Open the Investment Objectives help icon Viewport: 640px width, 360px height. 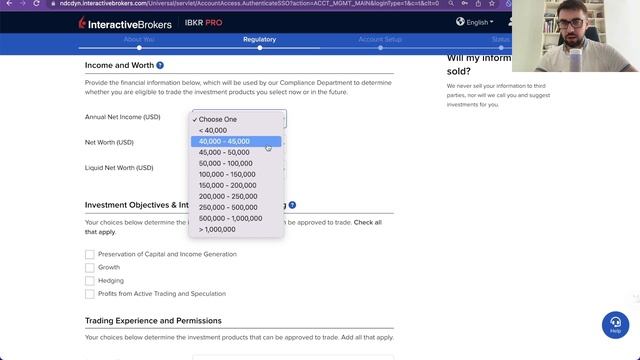pyautogui.click(x=292, y=205)
